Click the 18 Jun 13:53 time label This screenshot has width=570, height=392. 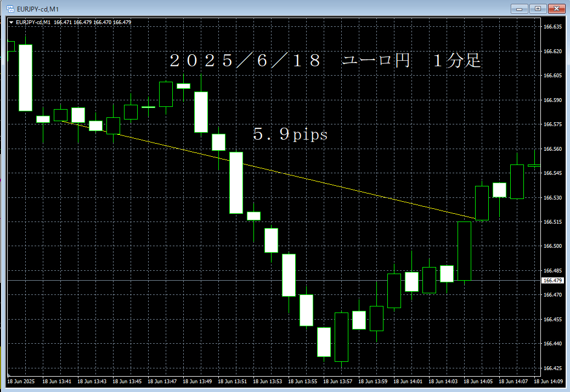pyautogui.click(x=268, y=382)
